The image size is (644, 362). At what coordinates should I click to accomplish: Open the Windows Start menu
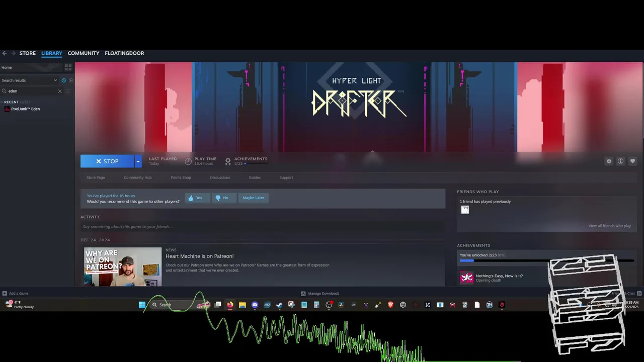142,305
